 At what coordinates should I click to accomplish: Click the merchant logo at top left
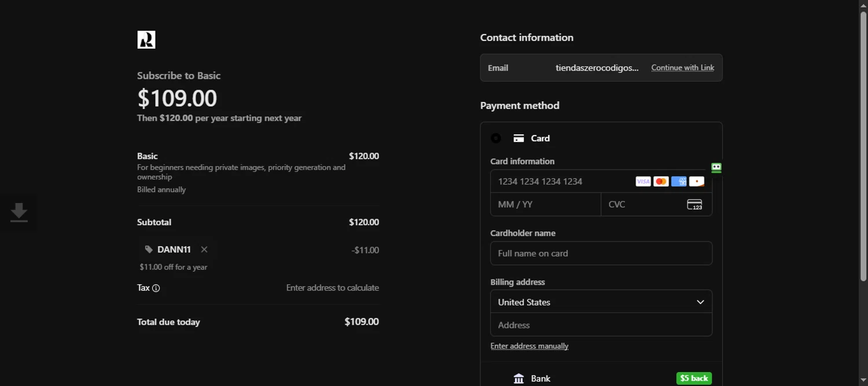pos(146,40)
